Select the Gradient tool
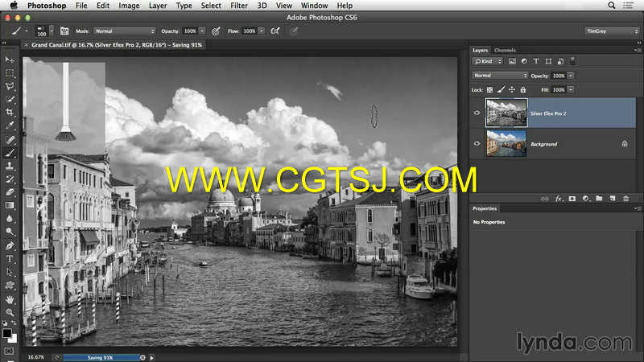644x362 pixels. (10, 205)
